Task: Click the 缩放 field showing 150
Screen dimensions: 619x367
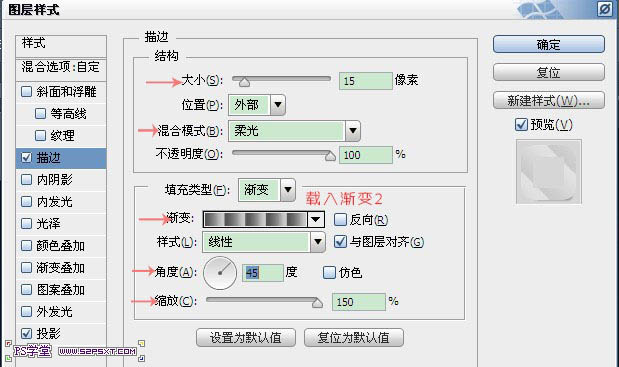Action: point(358,302)
